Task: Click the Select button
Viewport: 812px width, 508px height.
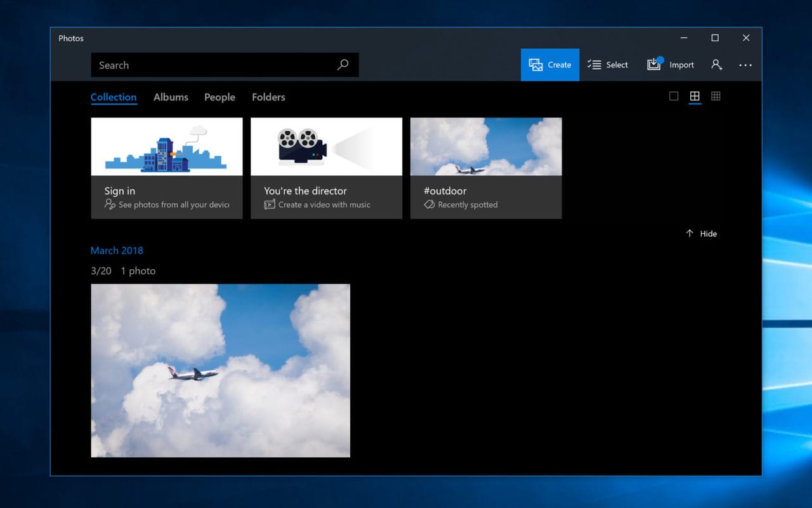Action: tap(608, 65)
